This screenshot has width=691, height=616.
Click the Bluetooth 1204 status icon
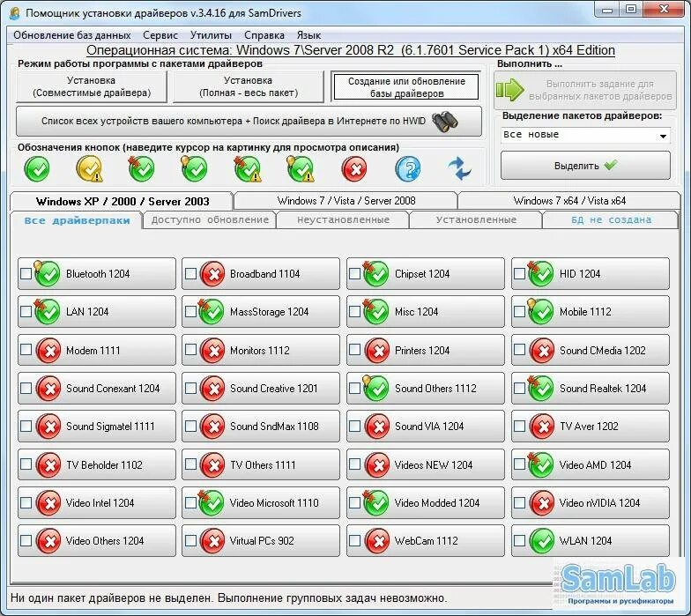[48, 273]
